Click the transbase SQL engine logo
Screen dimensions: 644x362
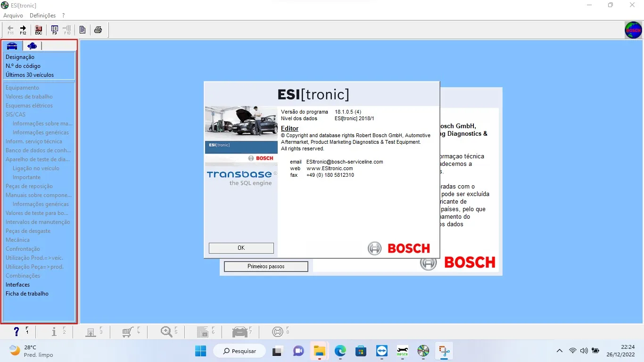click(x=242, y=178)
